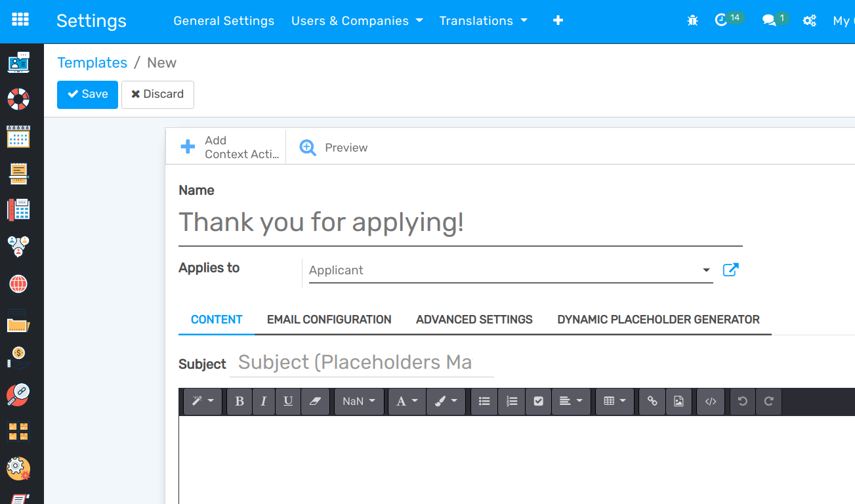Remove formatting with the eraser icon
This screenshot has width=855, height=504.
click(316, 401)
